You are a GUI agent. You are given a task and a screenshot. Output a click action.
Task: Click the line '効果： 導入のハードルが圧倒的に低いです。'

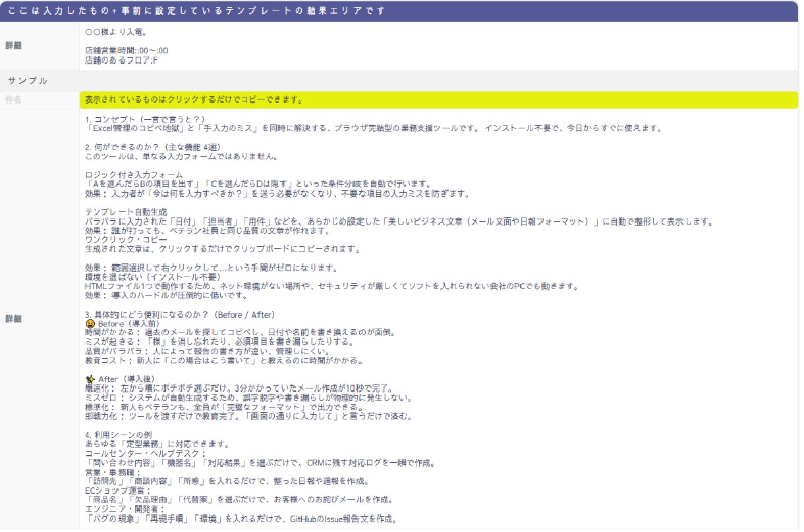coord(166,296)
